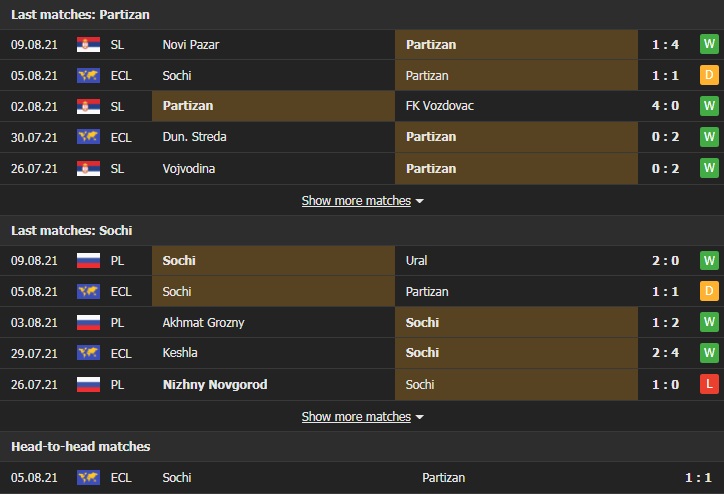This screenshot has width=724, height=494.
Task: Click ECL flag icon on 05.08.21 Partizan-section row
Action: (x=88, y=75)
